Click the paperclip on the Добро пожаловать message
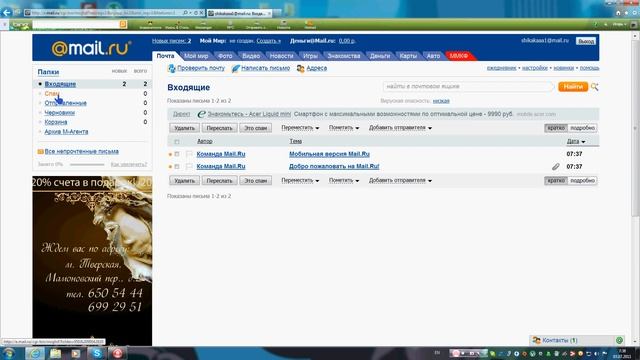The height and width of the screenshot is (360, 640). [556, 167]
